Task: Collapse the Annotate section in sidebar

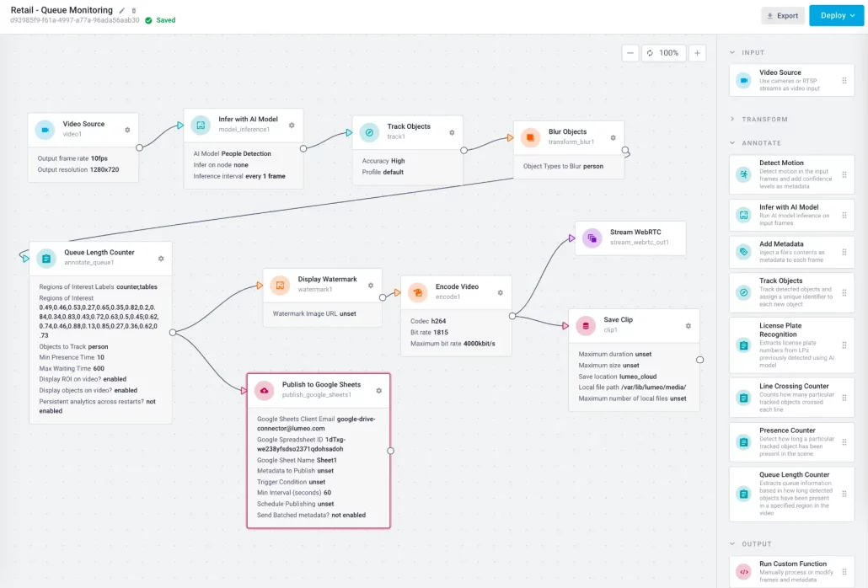Action: (x=731, y=142)
